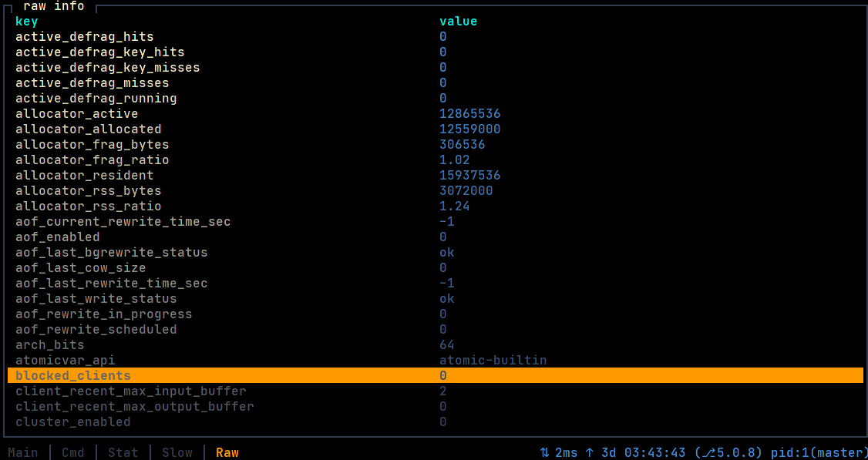Viewport: 868px width, 460px height.
Task: Click the 'value' column header
Action: coord(459,22)
